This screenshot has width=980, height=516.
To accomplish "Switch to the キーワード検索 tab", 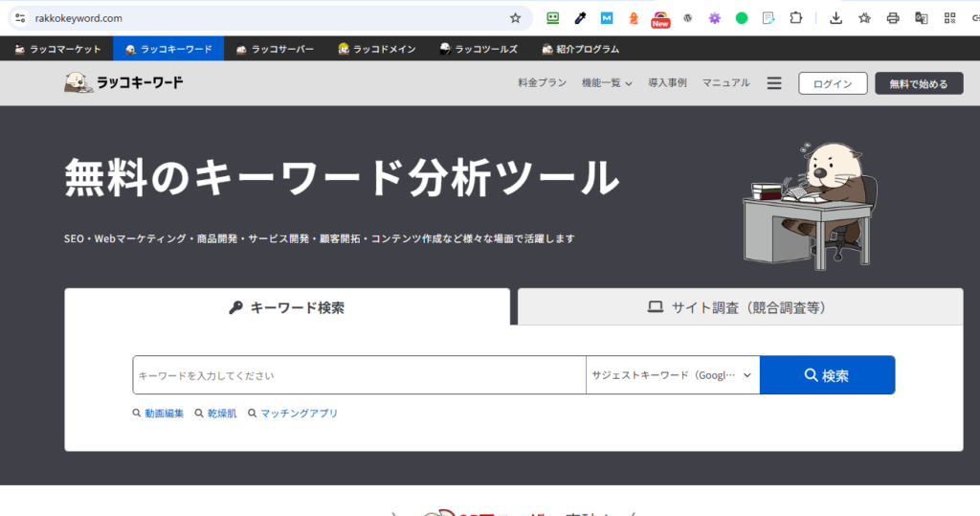I will (287, 307).
